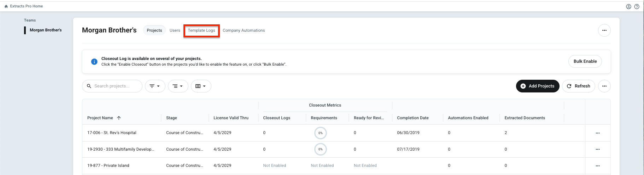Click the Add Projects button
644x175 pixels.
pyautogui.click(x=537, y=86)
